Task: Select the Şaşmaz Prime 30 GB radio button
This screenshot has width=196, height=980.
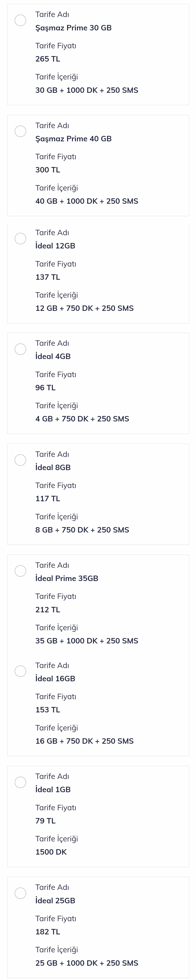Action: pyautogui.click(x=20, y=20)
